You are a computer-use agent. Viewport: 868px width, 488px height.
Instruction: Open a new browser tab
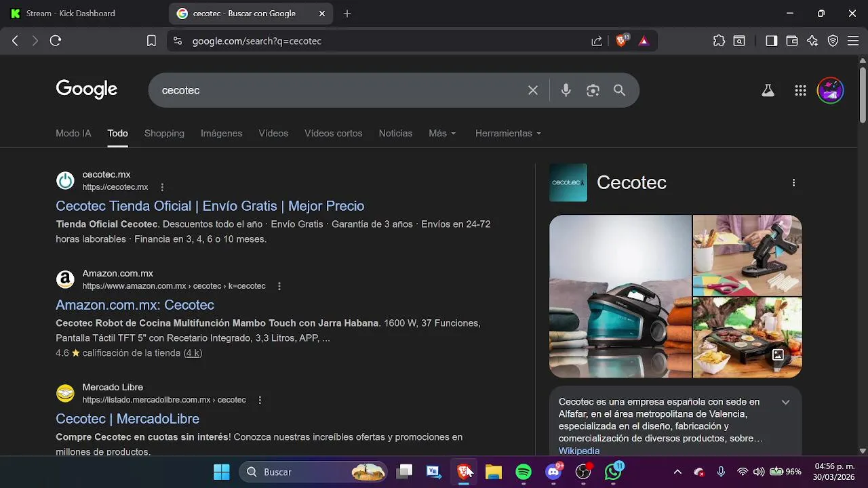coord(347,14)
